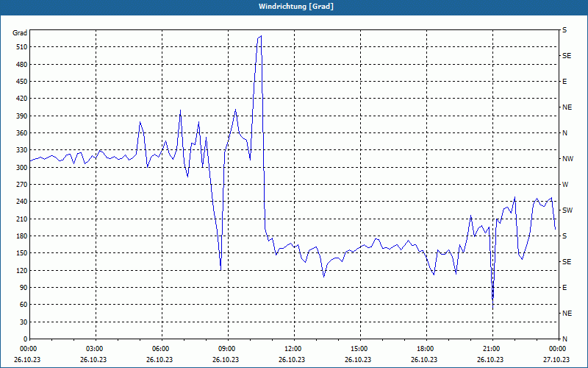This screenshot has width=588, height=368.
Task: Select the 'N' compass label level with 360
Action: click(564, 133)
